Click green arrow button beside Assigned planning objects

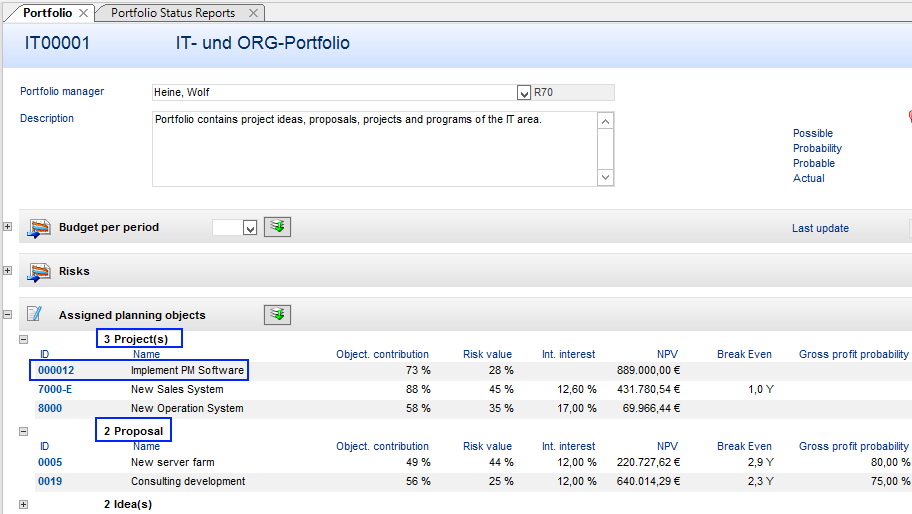coord(277,315)
